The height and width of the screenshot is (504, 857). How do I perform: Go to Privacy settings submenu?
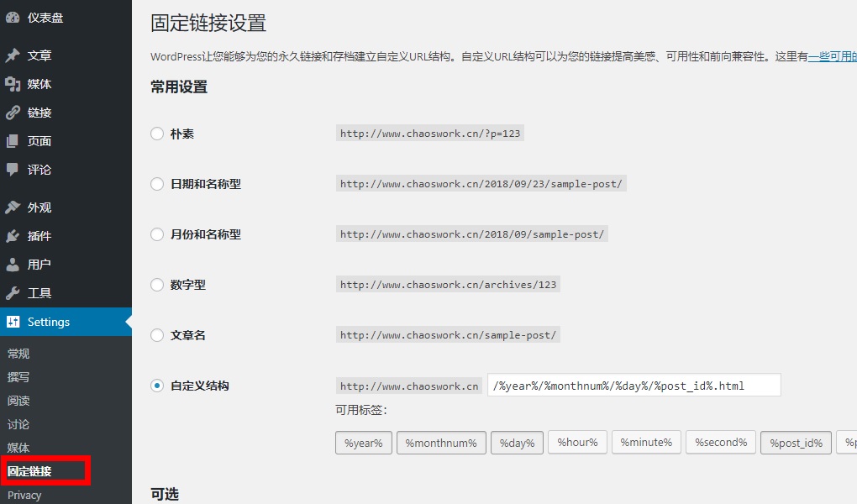[24, 495]
